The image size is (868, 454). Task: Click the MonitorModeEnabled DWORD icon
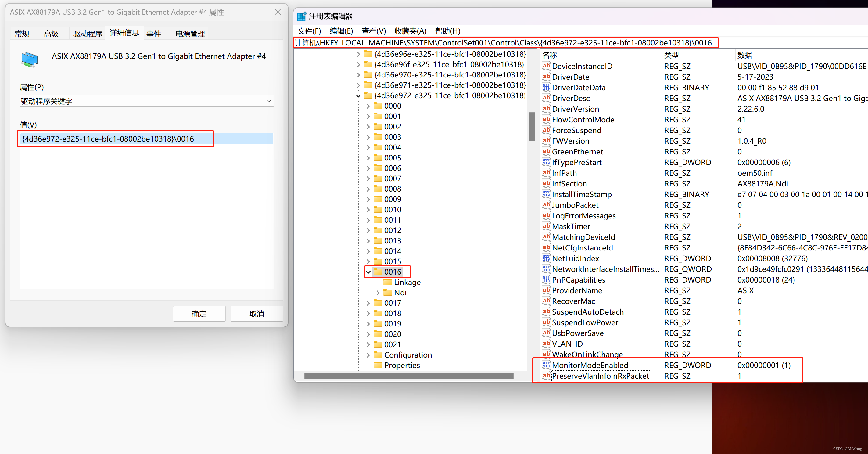click(x=546, y=365)
